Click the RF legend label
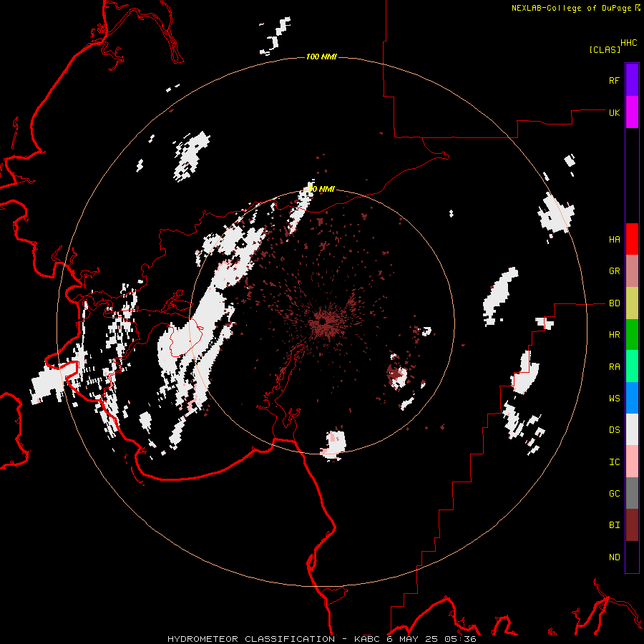 tap(615, 80)
